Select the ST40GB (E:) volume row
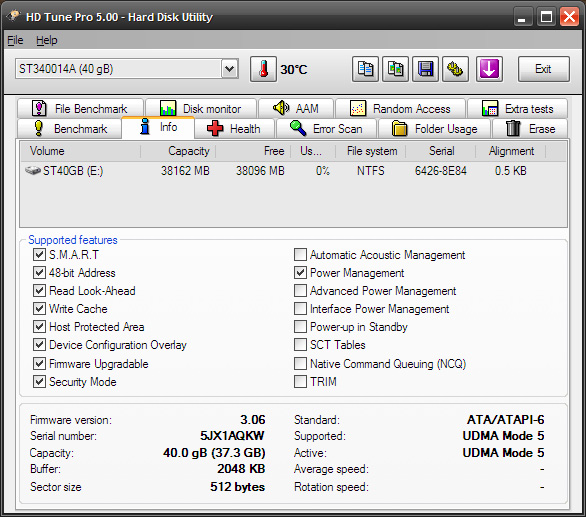Screen dimensions: 586x517 coord(293,171)
